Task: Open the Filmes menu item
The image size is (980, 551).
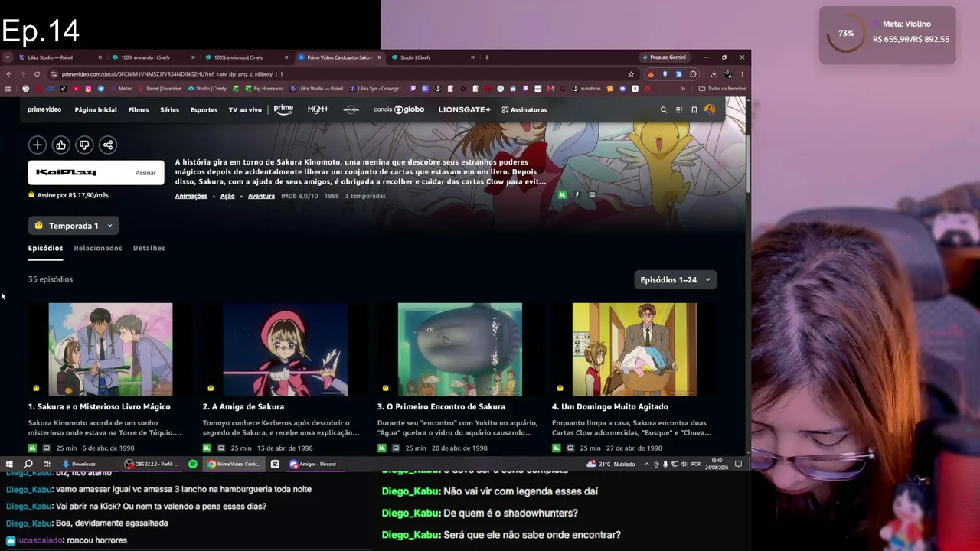Action: click(139, 110)
